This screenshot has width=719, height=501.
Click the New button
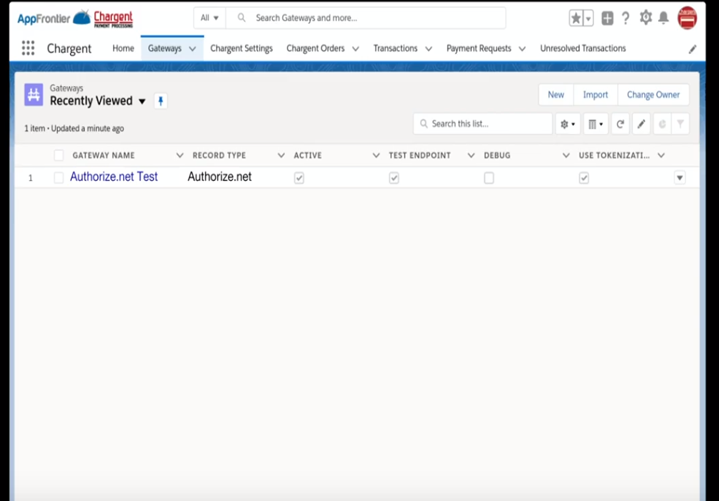555,95
